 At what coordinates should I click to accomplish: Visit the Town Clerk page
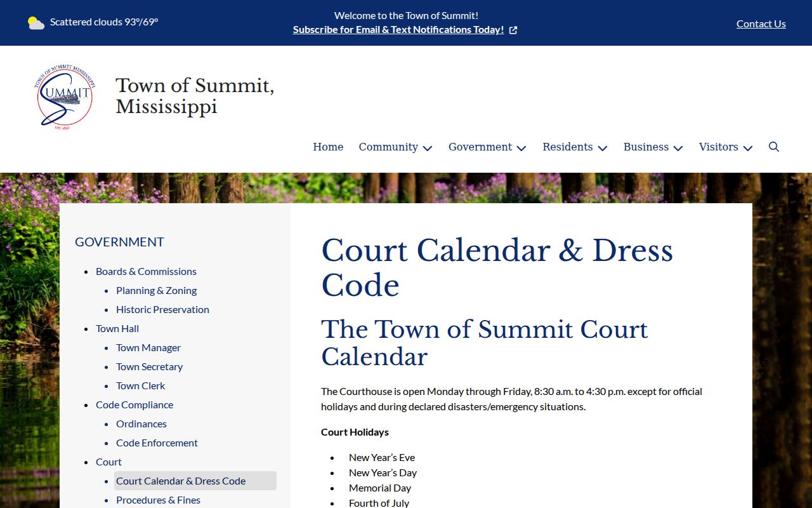[140, 385]
